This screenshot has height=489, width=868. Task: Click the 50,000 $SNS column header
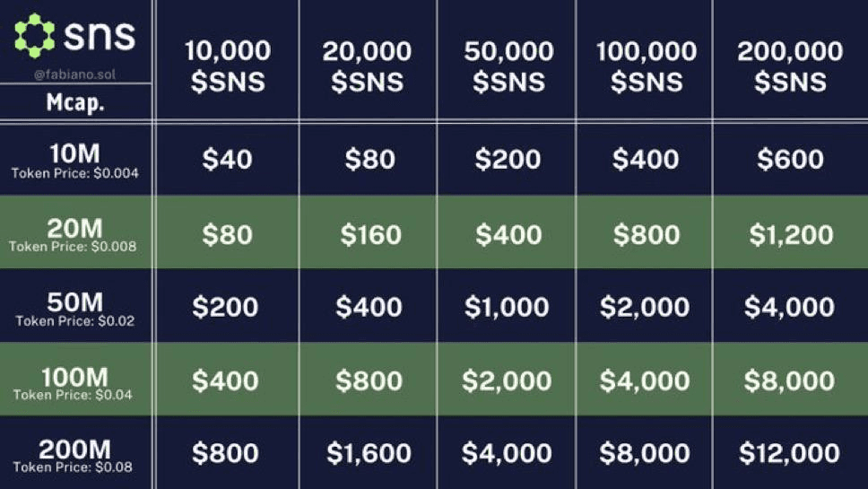(x=508, y=65)
